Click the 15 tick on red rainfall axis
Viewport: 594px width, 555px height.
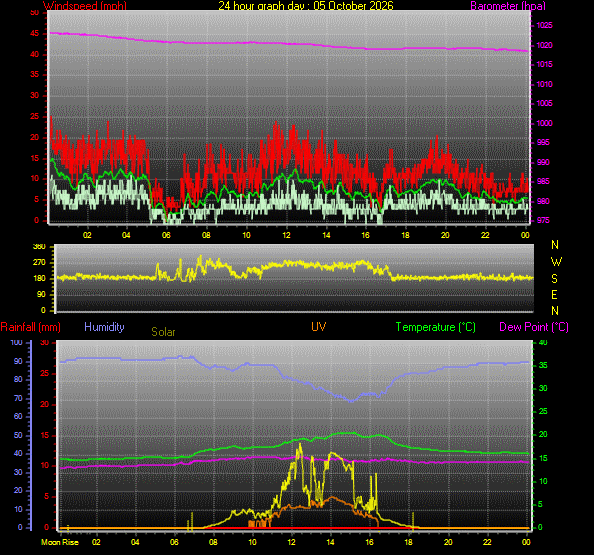click(45, 435)
